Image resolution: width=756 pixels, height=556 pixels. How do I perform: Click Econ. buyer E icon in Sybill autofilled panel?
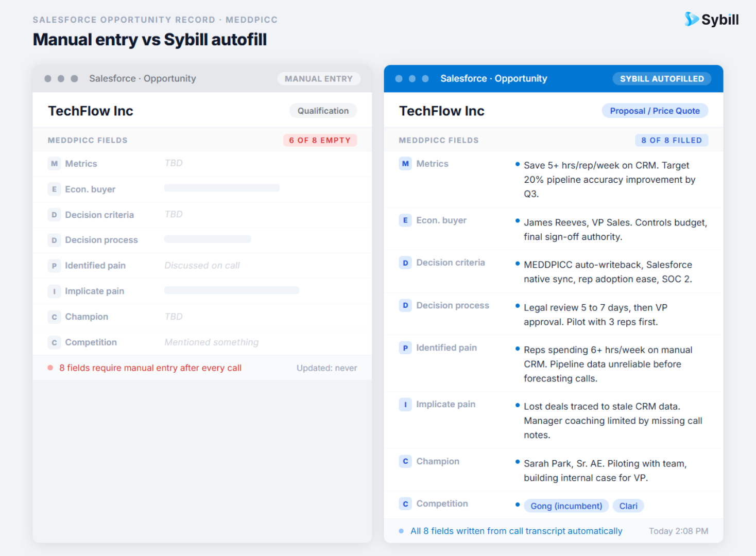coord(405,220)
